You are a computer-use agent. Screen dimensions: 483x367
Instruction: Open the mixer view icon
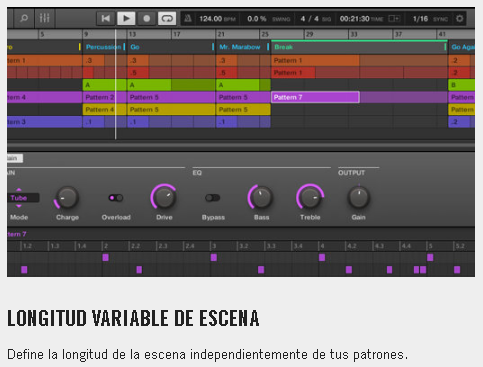pyautogui.click(x=44, y=18)
